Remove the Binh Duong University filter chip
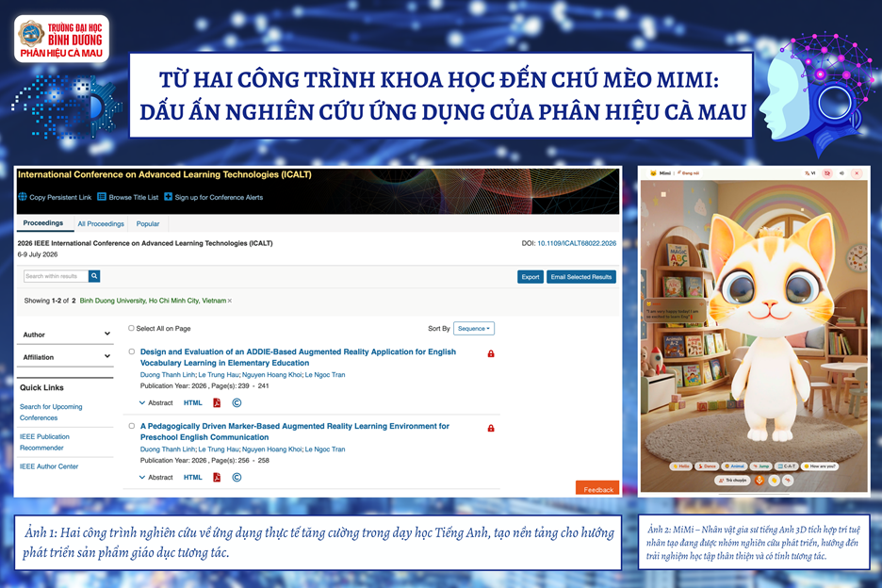This screenshot has width=882, height=588. [230, 301]
